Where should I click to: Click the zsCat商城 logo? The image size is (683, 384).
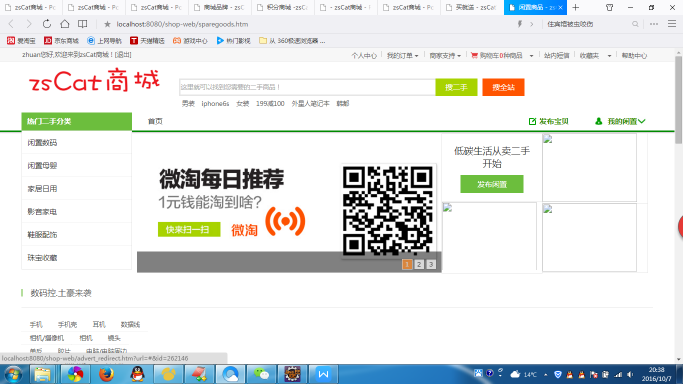(94, 81)
